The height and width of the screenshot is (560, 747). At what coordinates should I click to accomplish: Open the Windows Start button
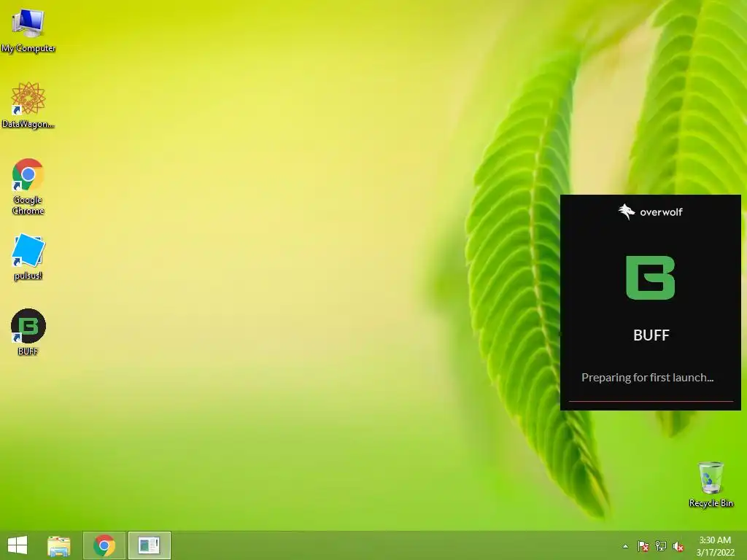(18, 545)
